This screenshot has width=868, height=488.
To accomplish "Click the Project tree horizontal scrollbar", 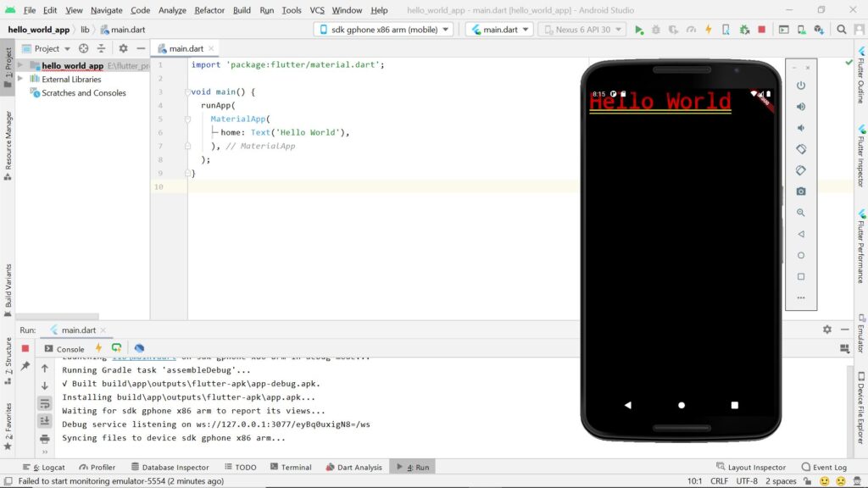I will (x=57, y=317).
